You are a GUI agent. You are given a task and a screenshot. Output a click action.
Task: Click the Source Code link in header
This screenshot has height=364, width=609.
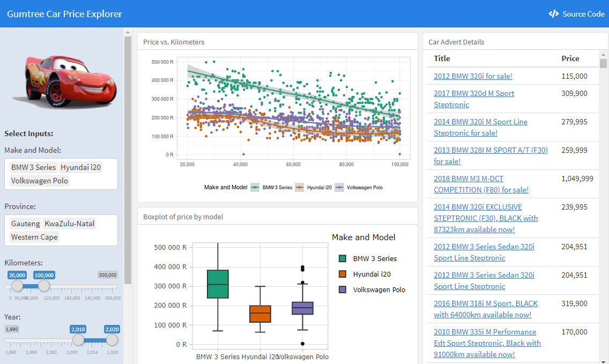(x=576, y=14)
